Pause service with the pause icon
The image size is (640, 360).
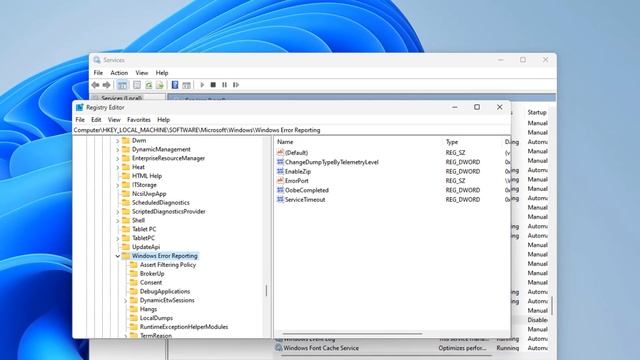tap(224, 85)
